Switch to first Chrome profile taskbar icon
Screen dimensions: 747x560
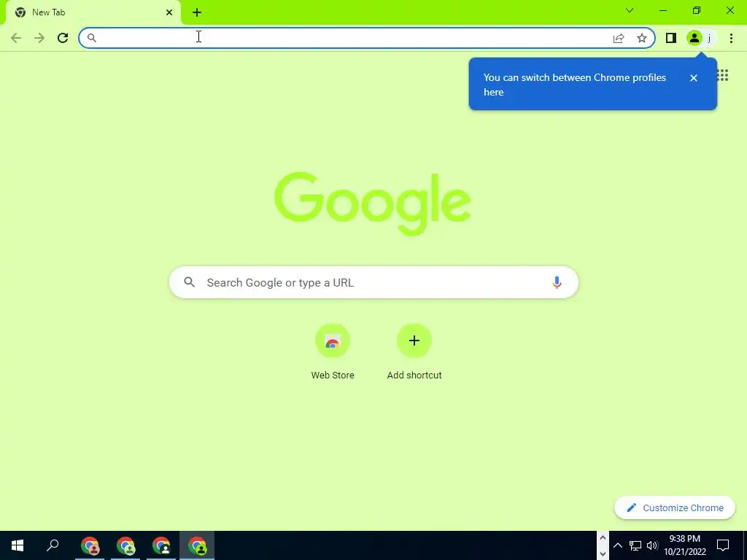click(90, 545)
